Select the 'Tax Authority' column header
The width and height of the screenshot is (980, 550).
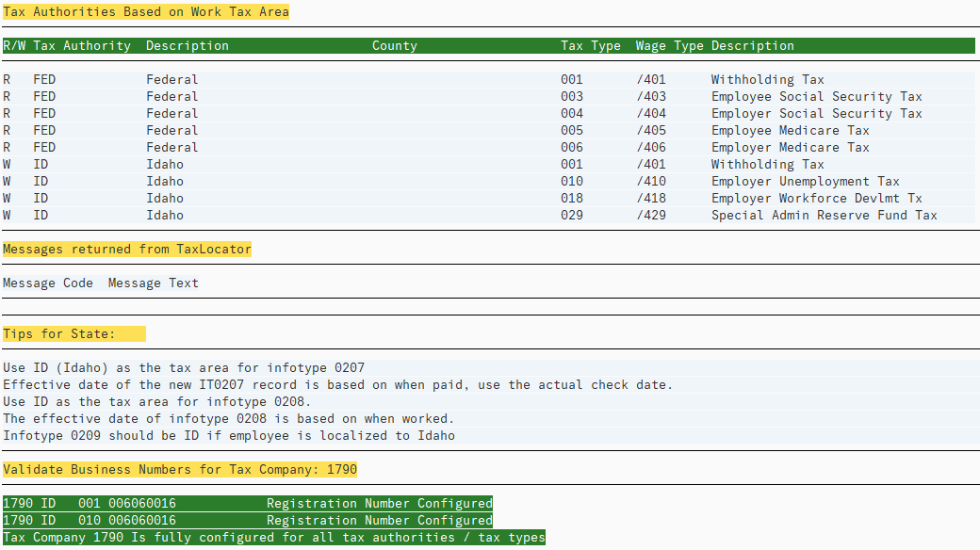81,45
